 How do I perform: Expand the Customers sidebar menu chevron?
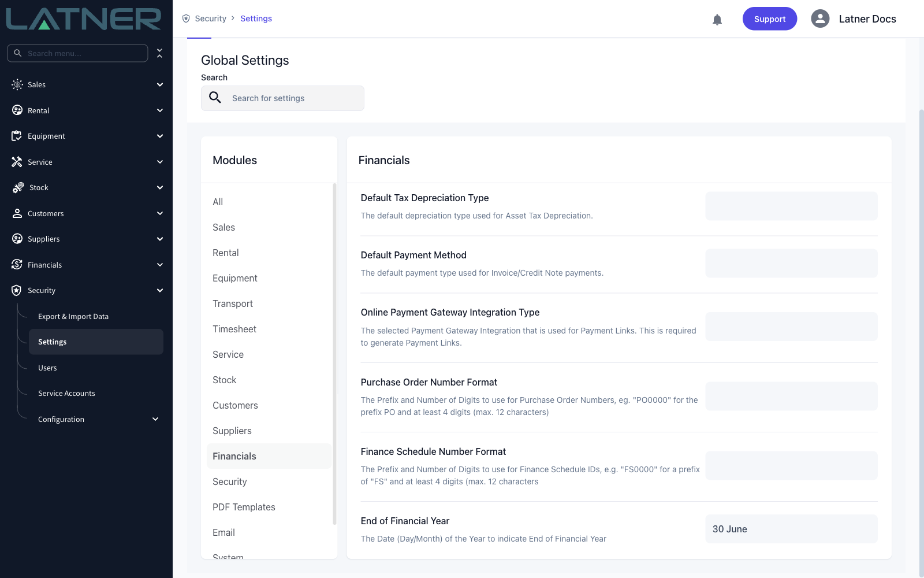click(160, 213)
